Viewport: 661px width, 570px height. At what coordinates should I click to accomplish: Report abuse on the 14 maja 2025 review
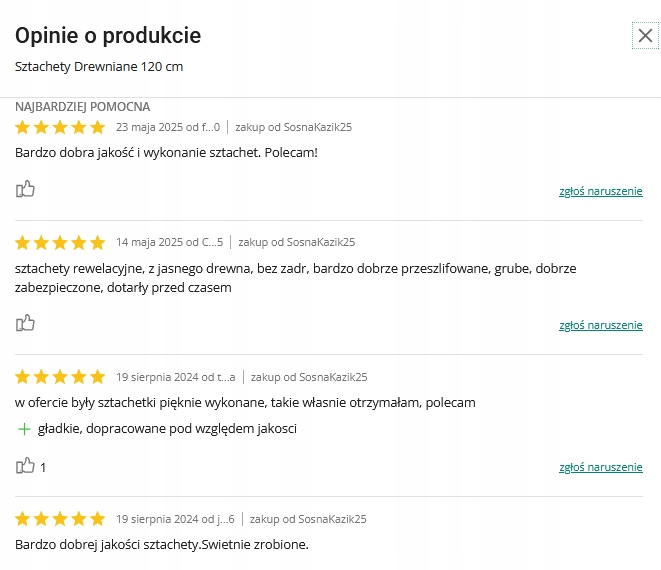point(600,324)
